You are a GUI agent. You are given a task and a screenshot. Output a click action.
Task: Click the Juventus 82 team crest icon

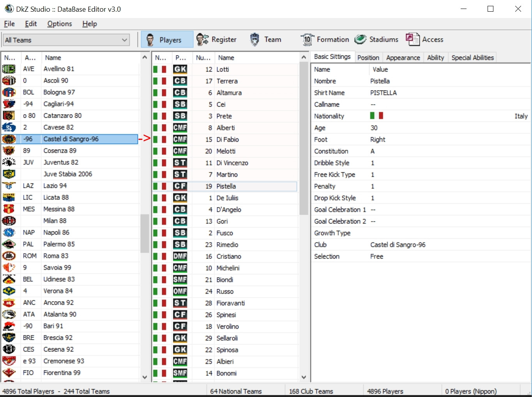[x=9, y=162]
